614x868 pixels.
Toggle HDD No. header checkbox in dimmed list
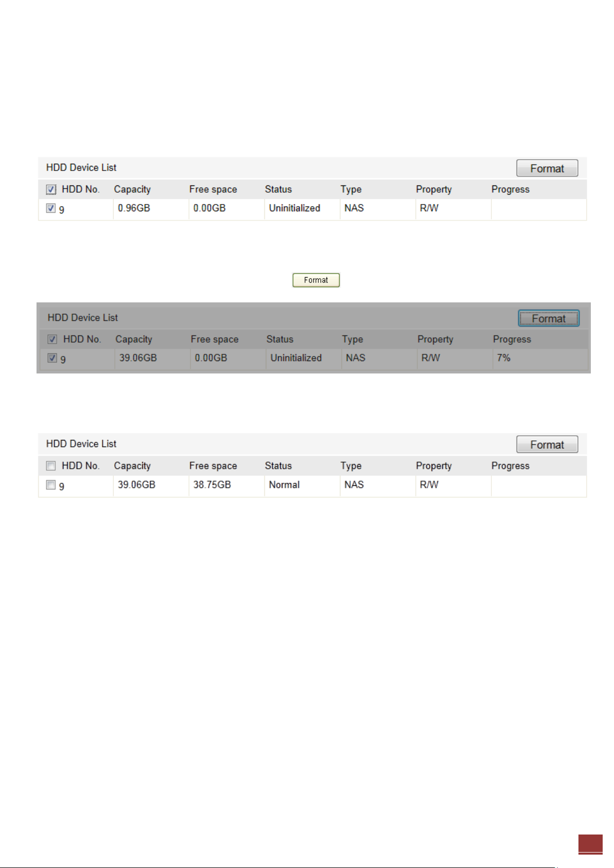[52, 339]
